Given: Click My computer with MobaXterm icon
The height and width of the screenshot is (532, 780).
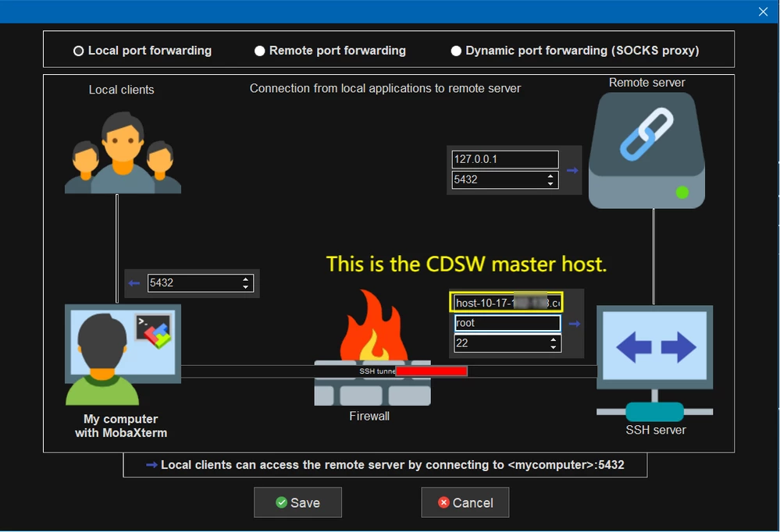Looking at the screenshot, I should point(123,354).
